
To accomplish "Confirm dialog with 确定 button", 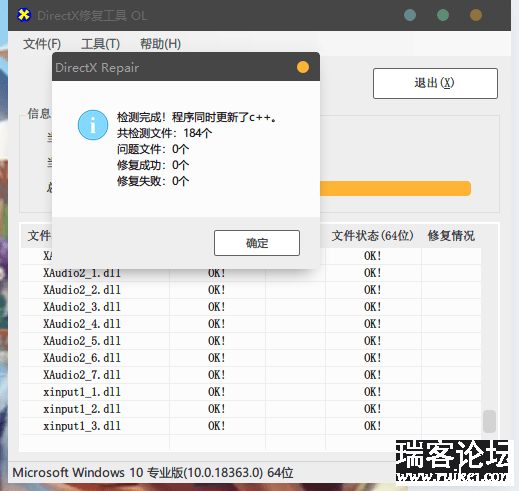I will [257, 243].
